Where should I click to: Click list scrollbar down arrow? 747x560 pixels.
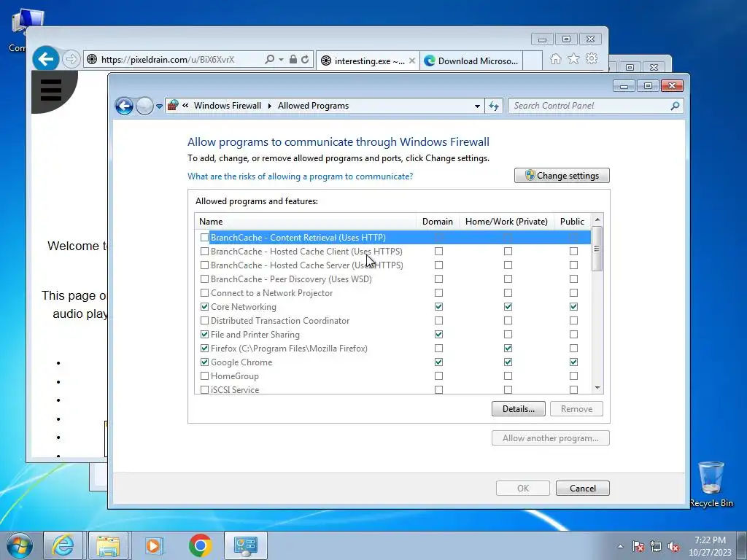[x=597, y=388]
